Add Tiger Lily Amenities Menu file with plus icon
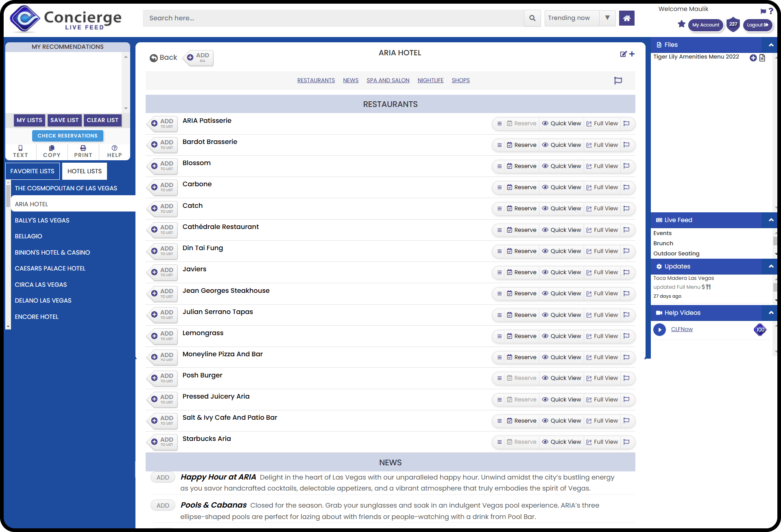The width and height of the screenshot is (781, 532). 753,58
